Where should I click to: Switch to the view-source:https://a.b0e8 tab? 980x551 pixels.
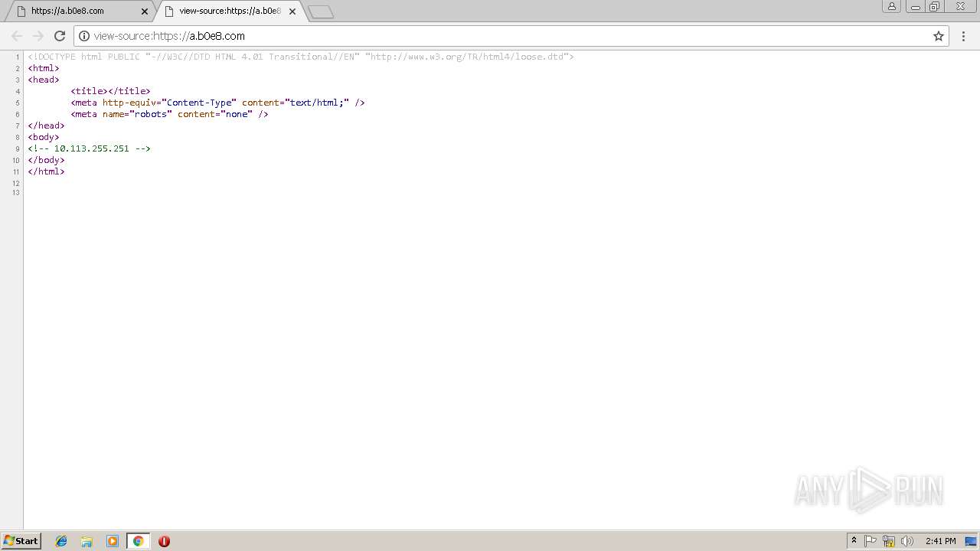pos(227,11)
